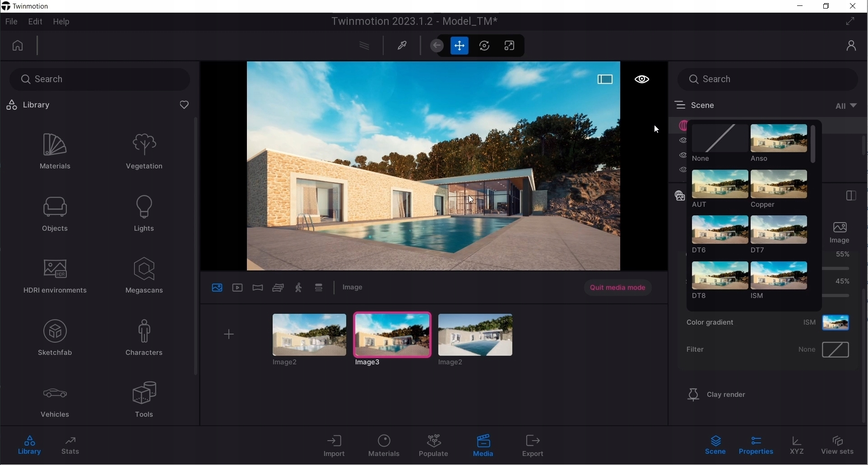The width and height of the screenshot is (868, 465).
Task: Select the Image3 thumbnail
Action: pyautogui.click(x=392, y=335)
